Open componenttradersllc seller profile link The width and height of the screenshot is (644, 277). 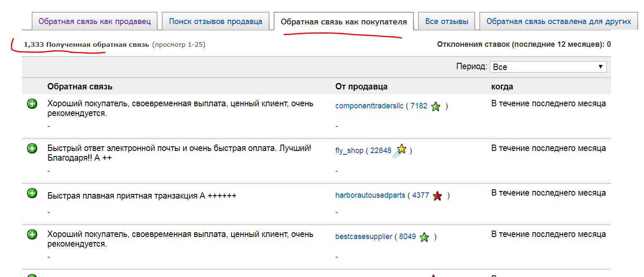[x=369, y=106]
